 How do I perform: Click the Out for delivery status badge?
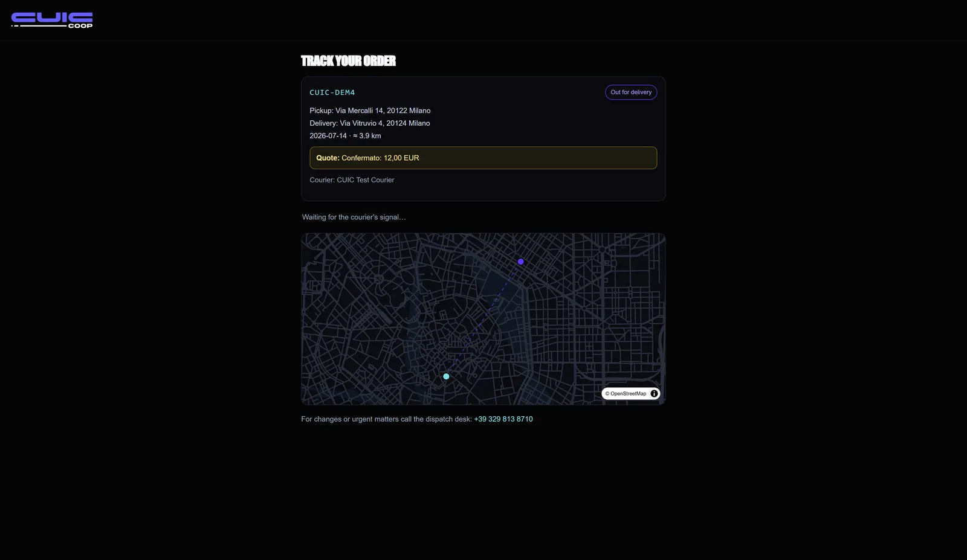click(631, 92)
